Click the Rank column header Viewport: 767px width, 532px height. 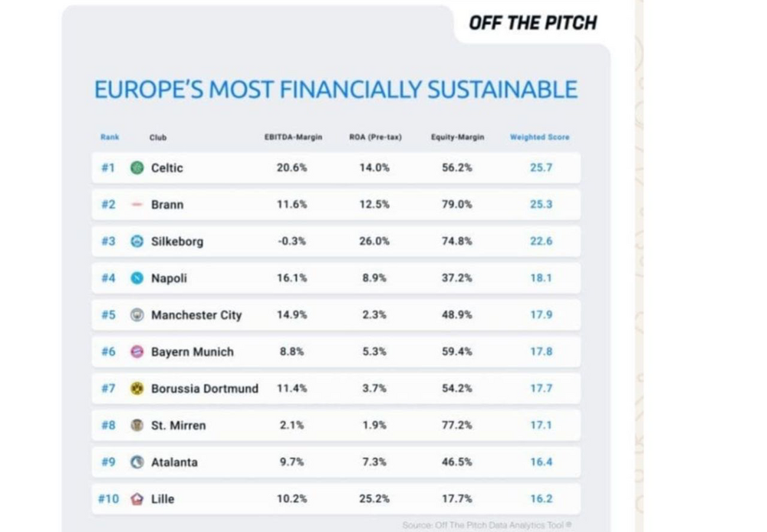click(x=110, y=137)
